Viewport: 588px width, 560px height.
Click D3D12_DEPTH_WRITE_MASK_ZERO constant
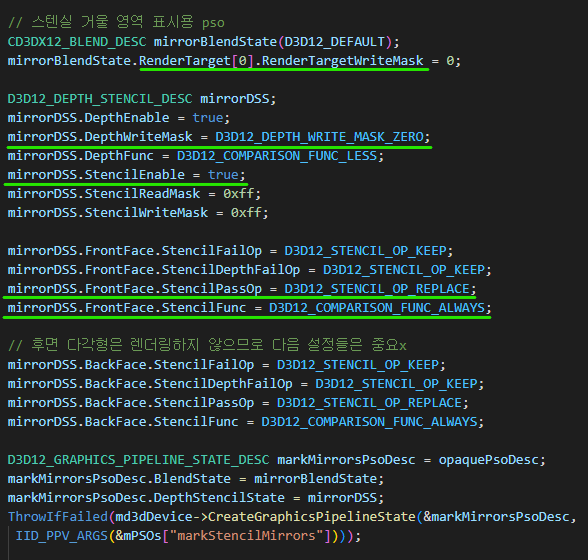point(319,137)
